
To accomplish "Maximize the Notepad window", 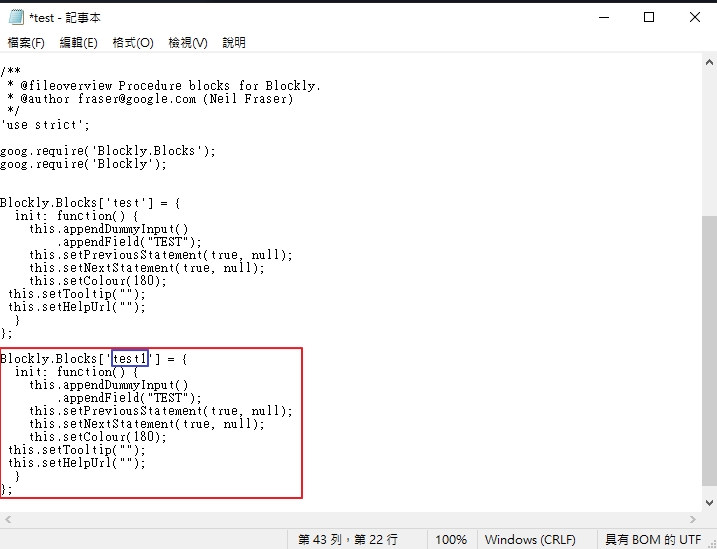I will (x=649, y=17).
